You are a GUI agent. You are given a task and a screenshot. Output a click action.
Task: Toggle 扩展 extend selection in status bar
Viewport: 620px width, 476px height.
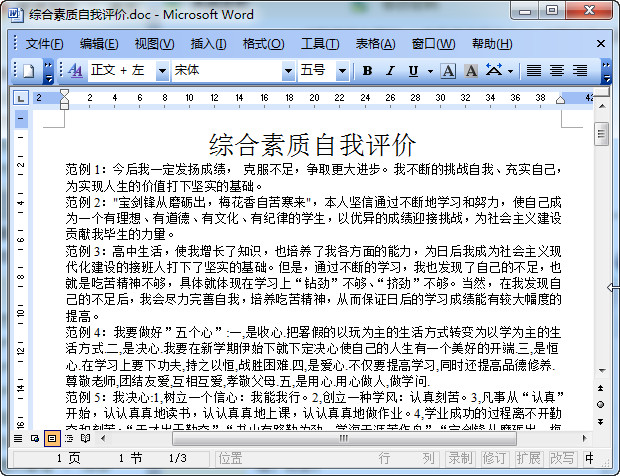point(528,458)
